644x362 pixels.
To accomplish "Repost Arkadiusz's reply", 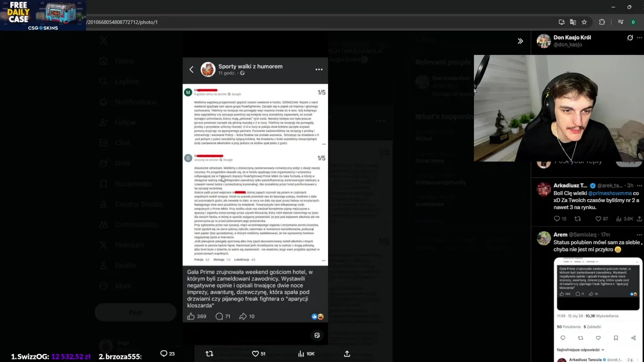I will pyautogui.click(x=578, y=219).
